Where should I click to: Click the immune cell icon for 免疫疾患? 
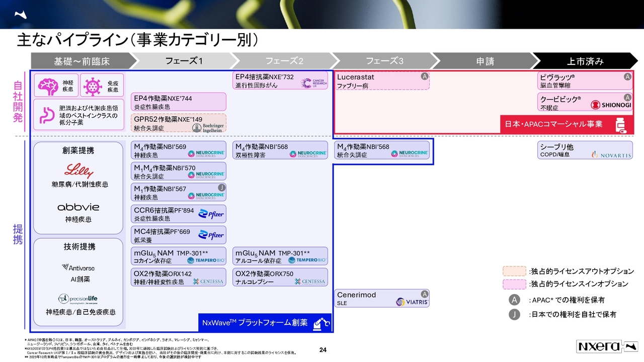92,85
